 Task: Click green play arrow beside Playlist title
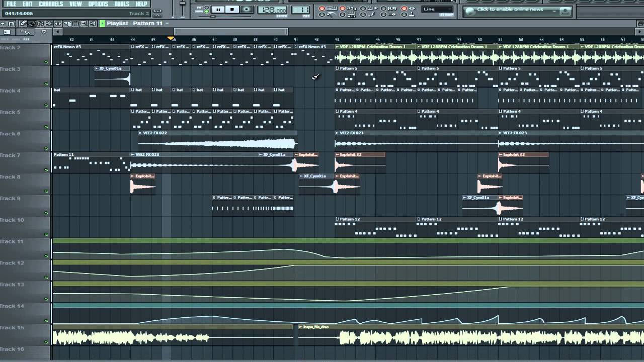(x=102, y=24)
